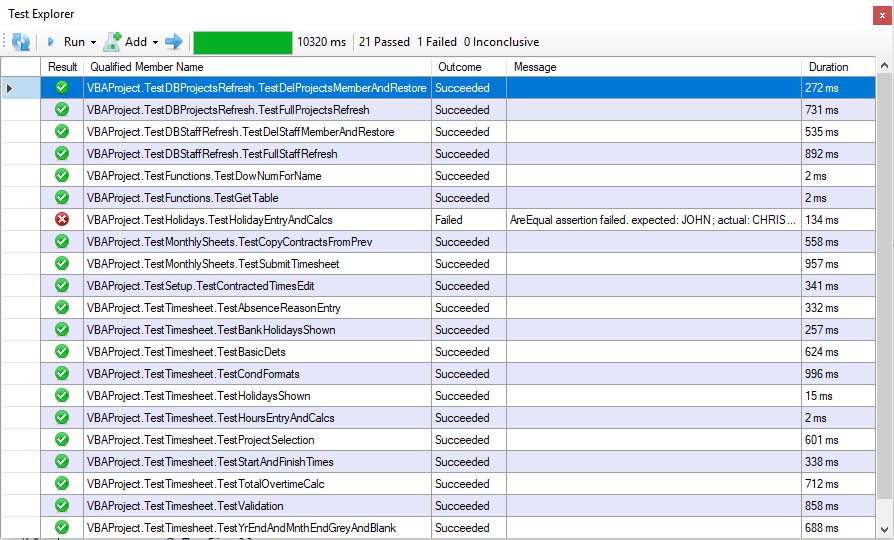The image size is (894, 540).
Task: Click the green check icon for TestCopyContractsFromPrev
Action: click(x=62, y=242)
